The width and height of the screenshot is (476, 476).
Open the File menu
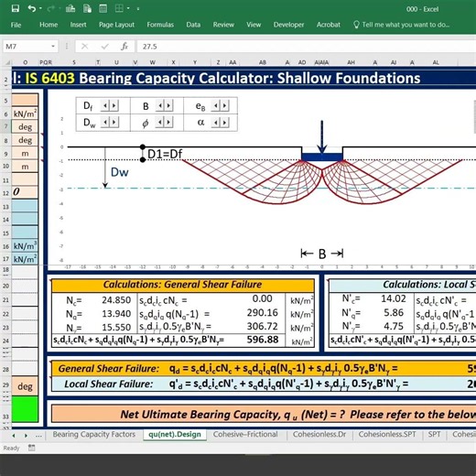point(16,25)
